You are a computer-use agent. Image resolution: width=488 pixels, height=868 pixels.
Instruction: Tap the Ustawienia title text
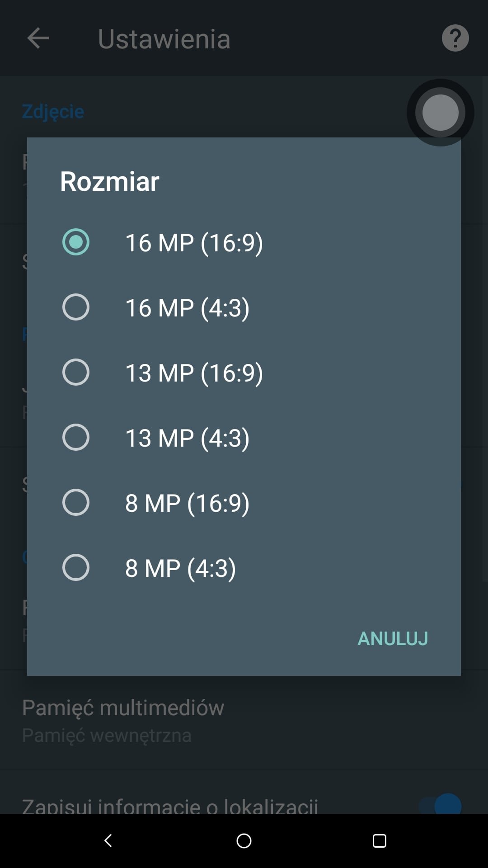point(164,39)
